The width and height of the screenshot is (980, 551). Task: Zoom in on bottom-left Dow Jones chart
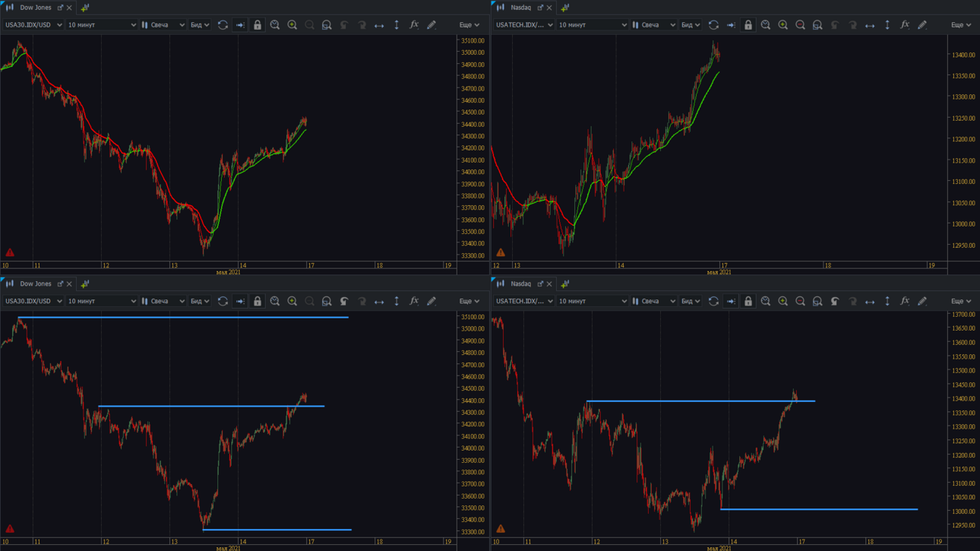[292, 302]
